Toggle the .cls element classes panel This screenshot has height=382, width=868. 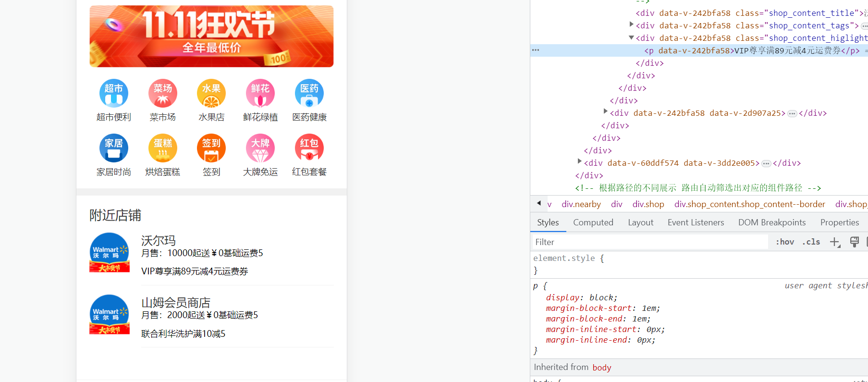pos(811,242)
